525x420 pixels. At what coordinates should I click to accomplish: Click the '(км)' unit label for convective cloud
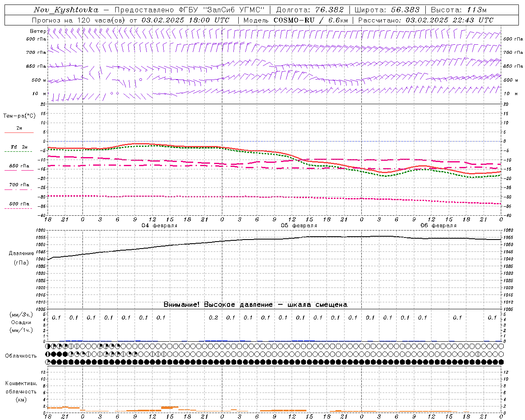pyautogui.click(x=21, y=399)
